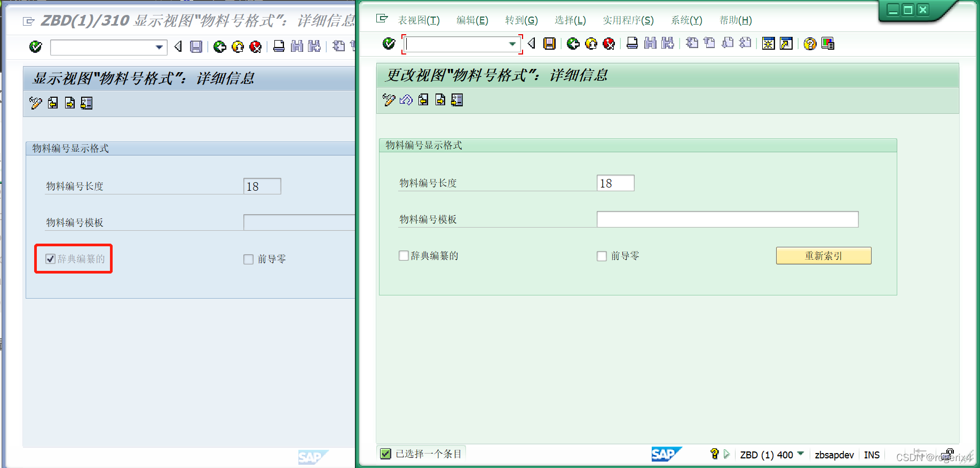
Task: Click Create New Session icon in right window
Action: pyautogui.click(x=769, y=44)
